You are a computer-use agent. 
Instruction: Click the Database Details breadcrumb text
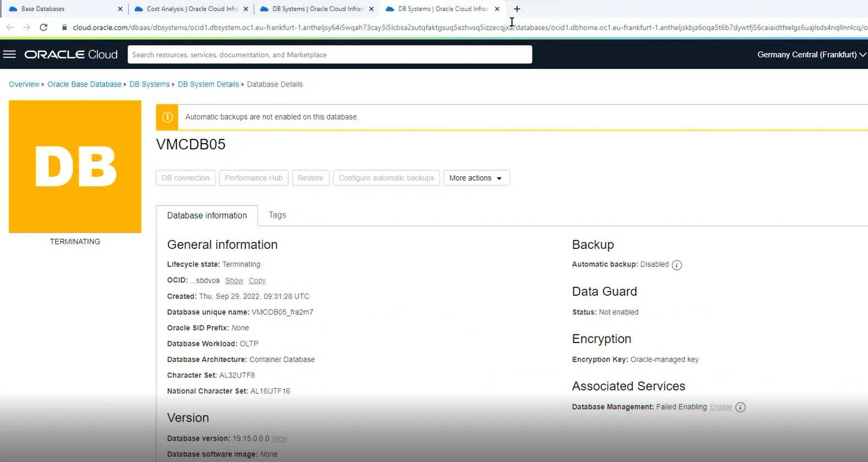coord(275,84)
